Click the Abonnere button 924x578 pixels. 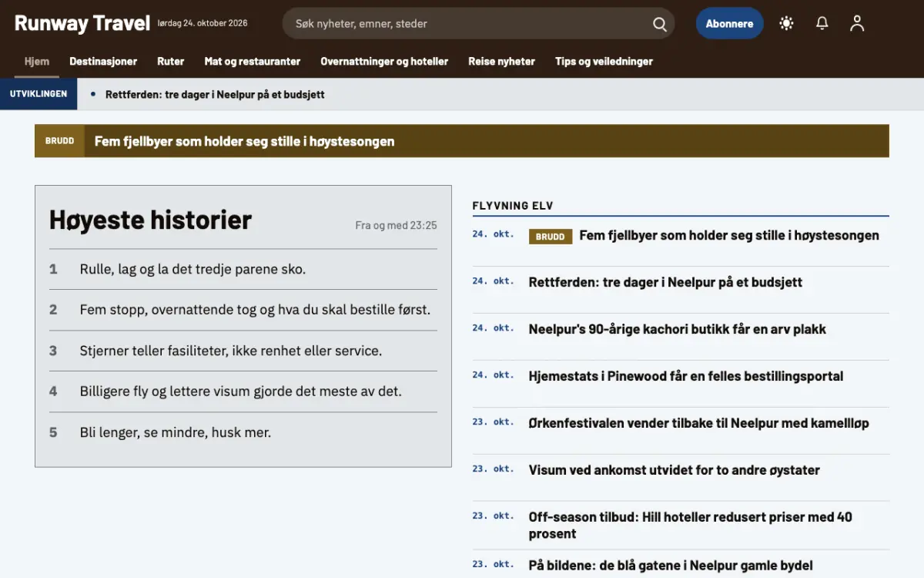[729, 23]
